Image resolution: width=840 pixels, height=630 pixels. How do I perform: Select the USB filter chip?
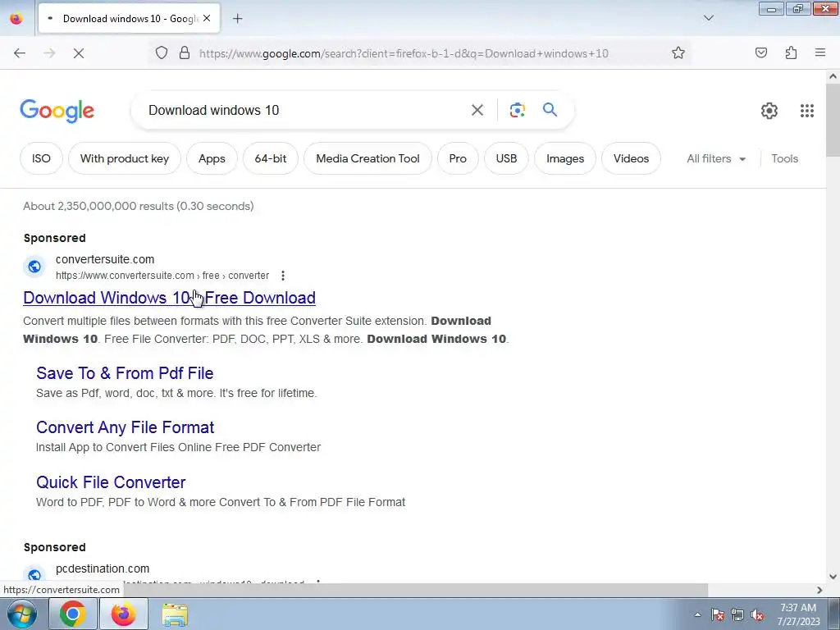click(x=506, y=158)
